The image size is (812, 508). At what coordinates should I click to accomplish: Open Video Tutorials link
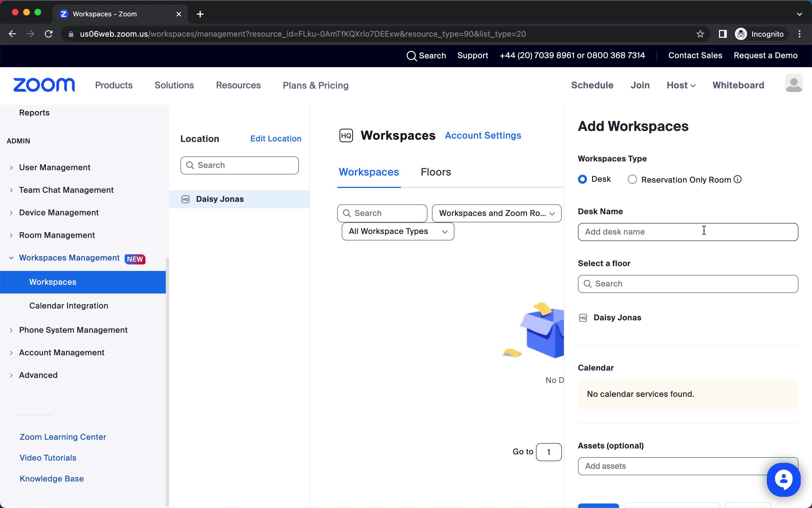tap(48, 457)
